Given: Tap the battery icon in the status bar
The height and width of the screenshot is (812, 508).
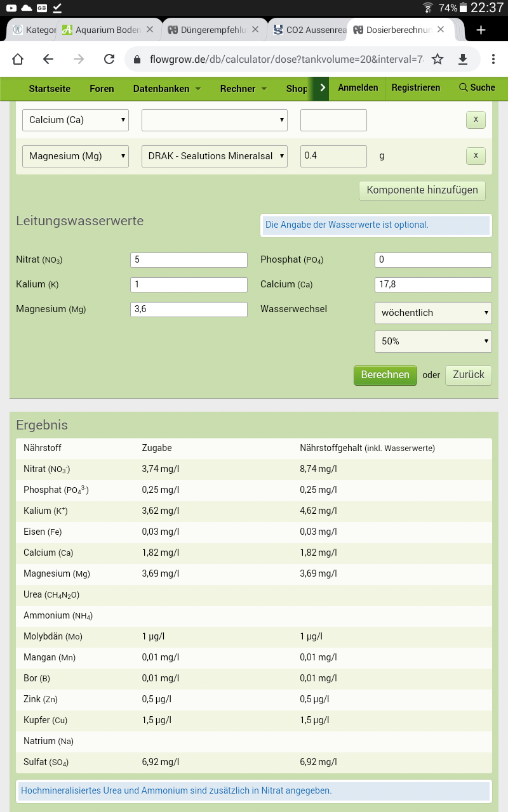Looking at the screenshot, I should tap(464, 8).
